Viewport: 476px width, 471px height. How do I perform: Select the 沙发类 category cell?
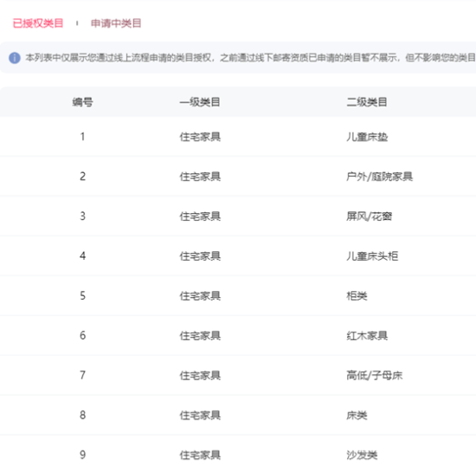362,455
